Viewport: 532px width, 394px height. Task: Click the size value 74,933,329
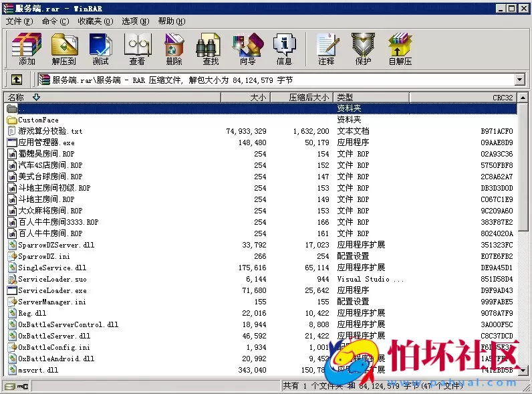pyautogui.click(x=247, y=132)
